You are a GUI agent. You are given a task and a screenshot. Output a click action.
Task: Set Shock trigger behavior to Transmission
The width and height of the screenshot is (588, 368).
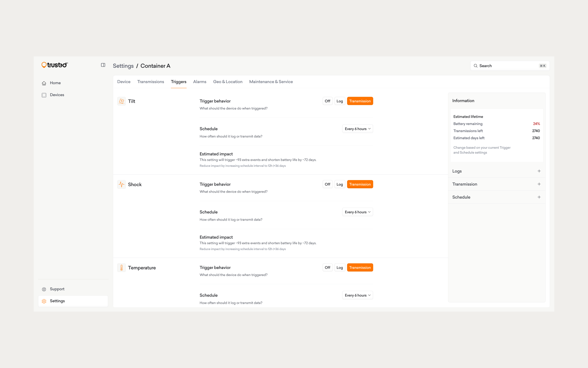pos(360,184)
